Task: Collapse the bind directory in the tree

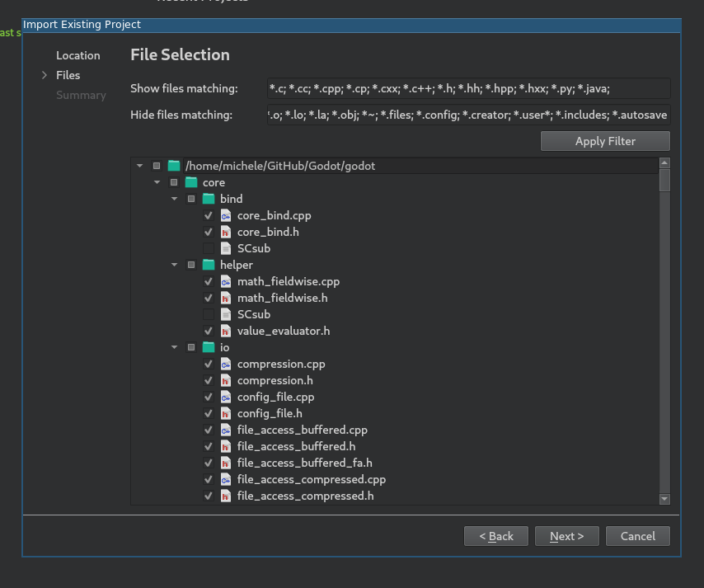Action: point(174,199)
